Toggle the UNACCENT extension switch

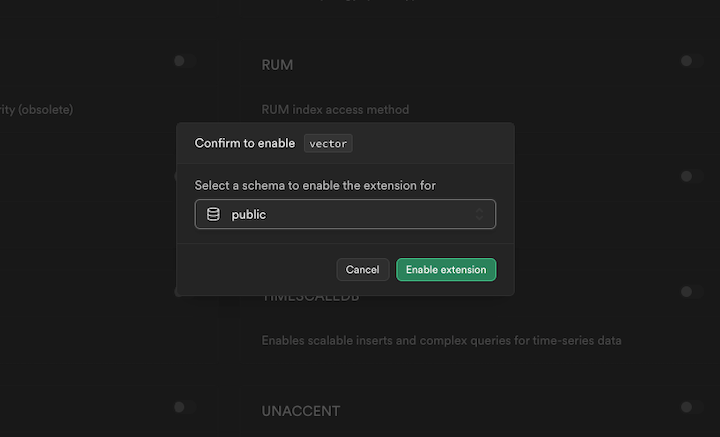[180, 407]
